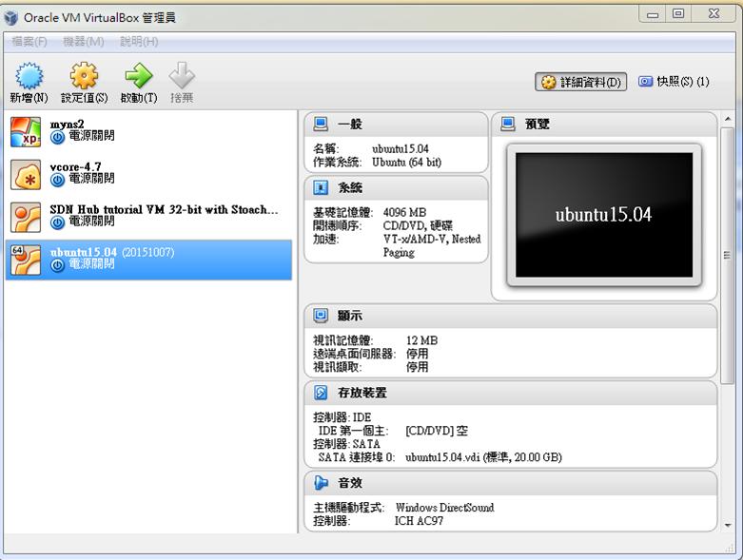The image size is (743, 560).
Task: Click the ubuntu15.04 preview thumbnail
Action: [x=603, y=215]
